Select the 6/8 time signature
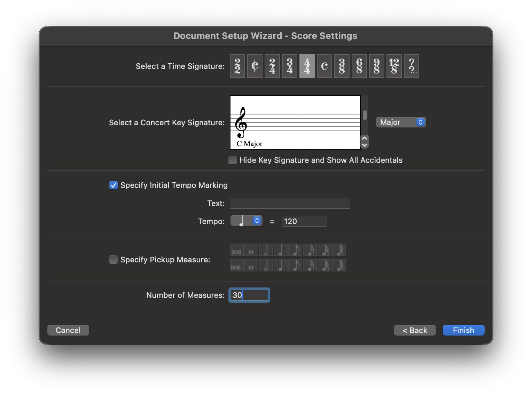Screen dimensions: 532x396 359,66
